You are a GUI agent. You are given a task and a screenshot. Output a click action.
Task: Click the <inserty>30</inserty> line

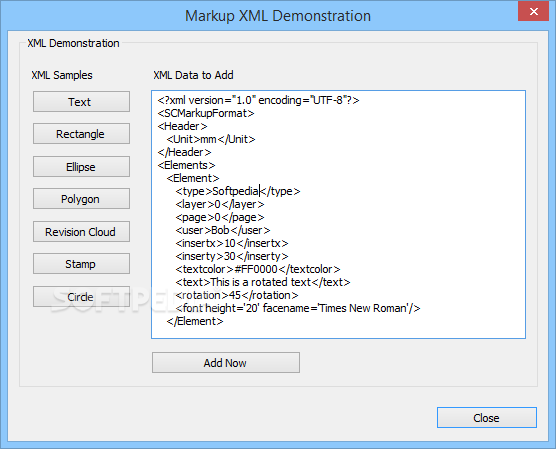coord(232,256)
